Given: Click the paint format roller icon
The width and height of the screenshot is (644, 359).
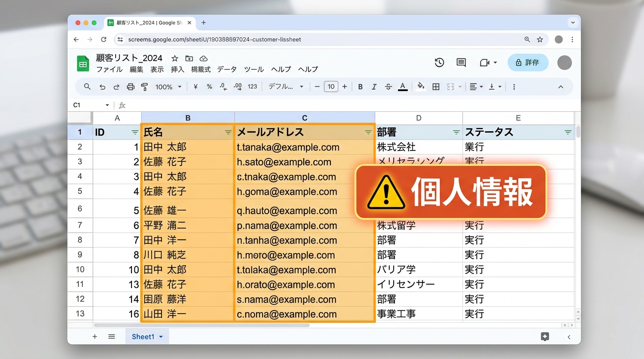Looking at the screenshot, I should pos(145,86).
